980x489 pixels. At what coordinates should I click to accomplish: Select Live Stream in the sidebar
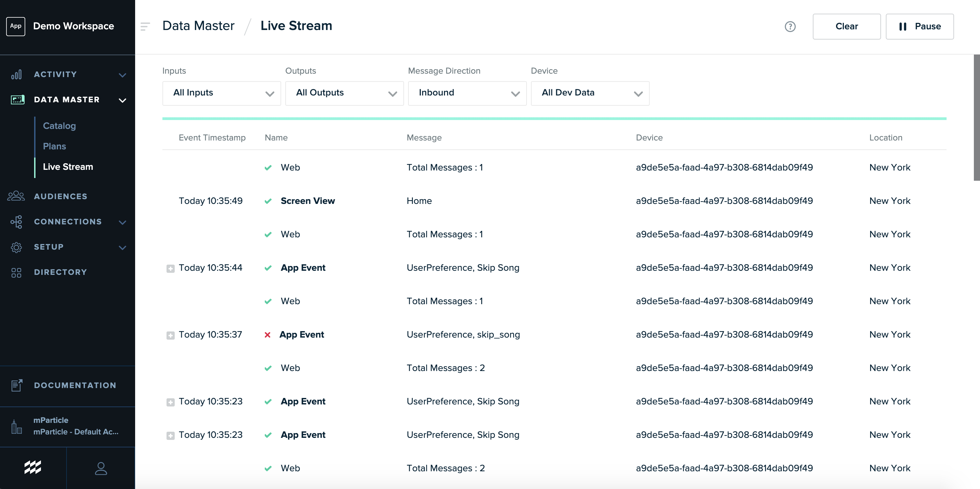[x=68, y=167]
